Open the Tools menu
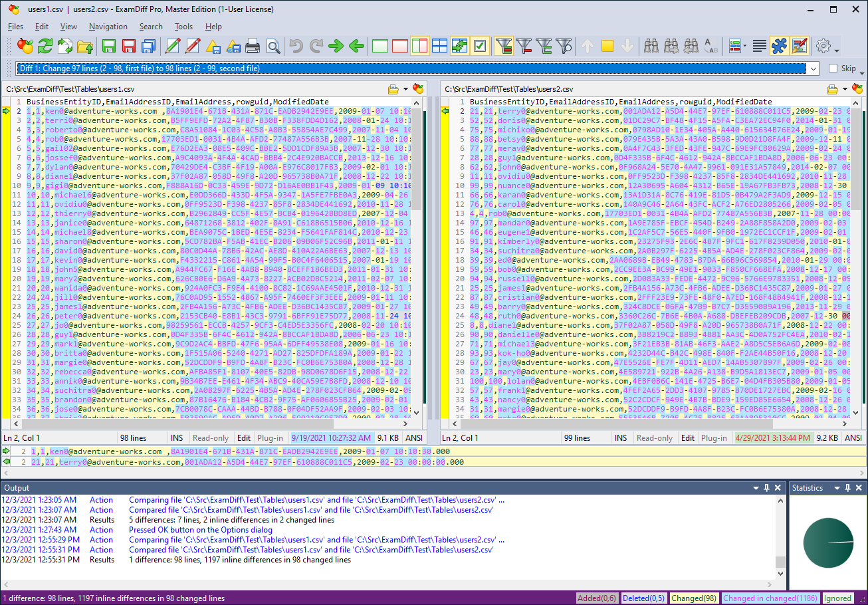The height and width of the screenshot is (605, 868). click(184, 27)
